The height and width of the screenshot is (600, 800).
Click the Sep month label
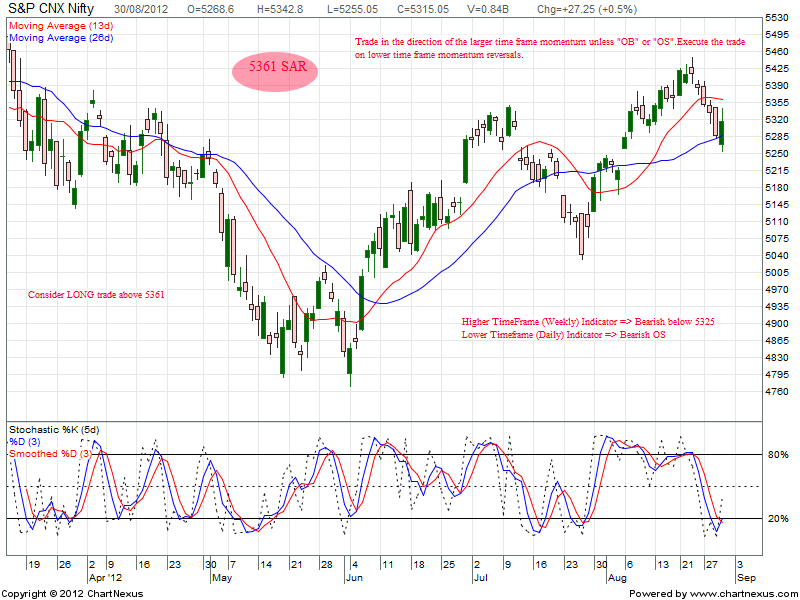pos(746,578)
